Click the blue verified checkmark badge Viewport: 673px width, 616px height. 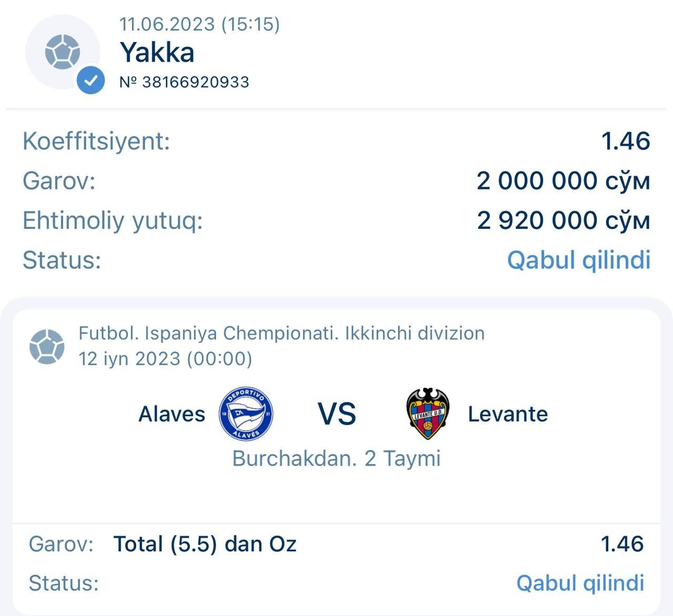pos(90,80)
